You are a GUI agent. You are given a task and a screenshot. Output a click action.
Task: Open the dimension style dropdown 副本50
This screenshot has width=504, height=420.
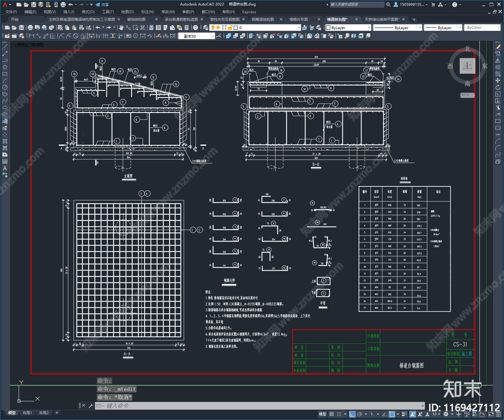[197, 36]
